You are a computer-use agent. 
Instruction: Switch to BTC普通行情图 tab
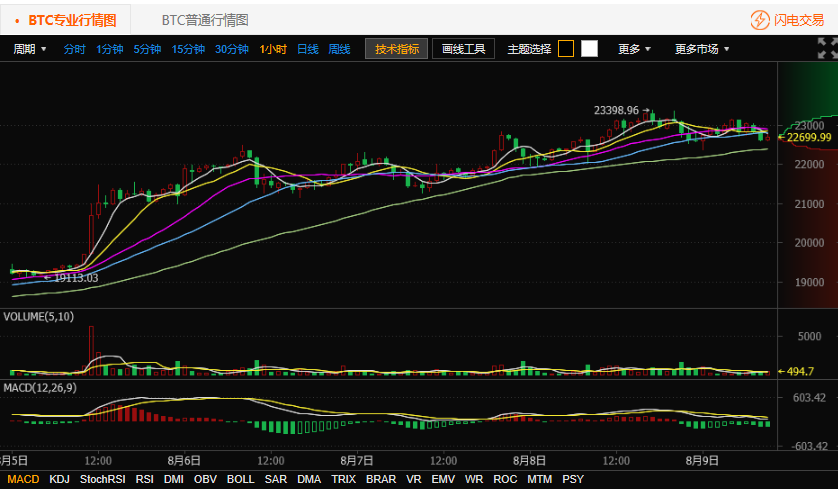(x=205, y=20)
